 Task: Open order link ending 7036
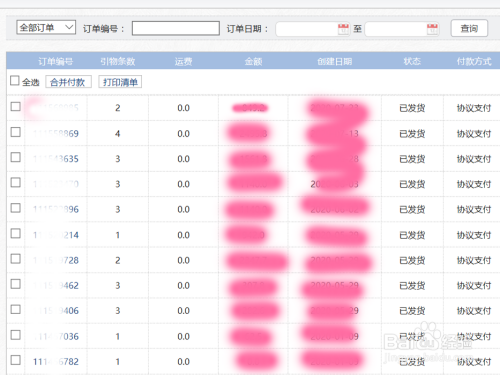tap(56, 336)
